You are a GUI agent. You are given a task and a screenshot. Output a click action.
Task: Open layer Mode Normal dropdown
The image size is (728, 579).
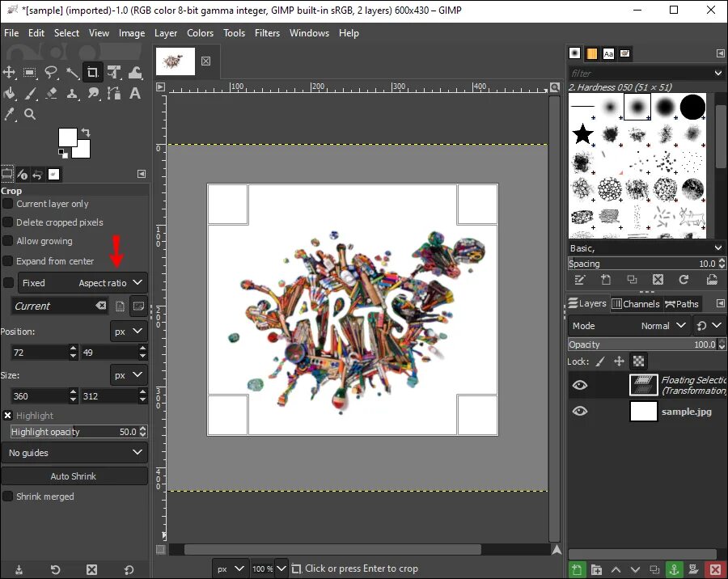[629, 326]
